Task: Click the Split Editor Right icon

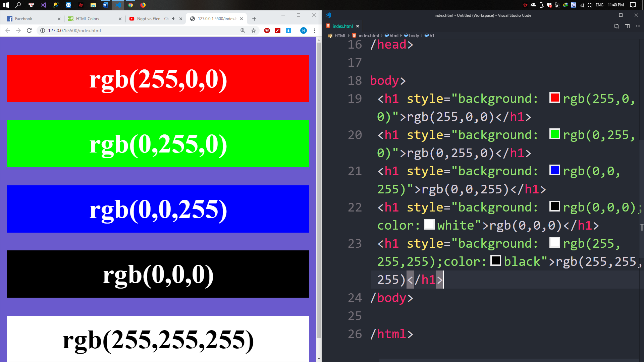Action: [627, 26]
